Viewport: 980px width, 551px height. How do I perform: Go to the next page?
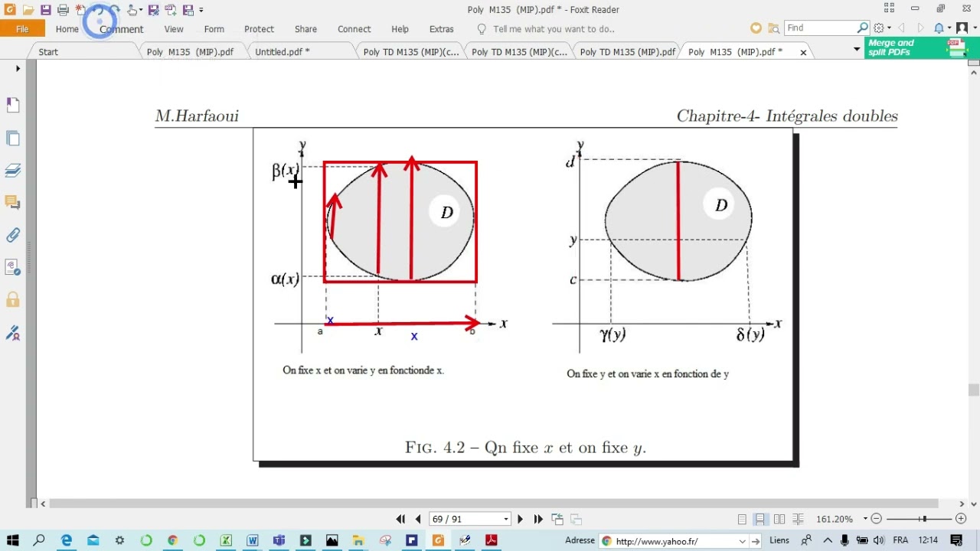tap(520, 519)
